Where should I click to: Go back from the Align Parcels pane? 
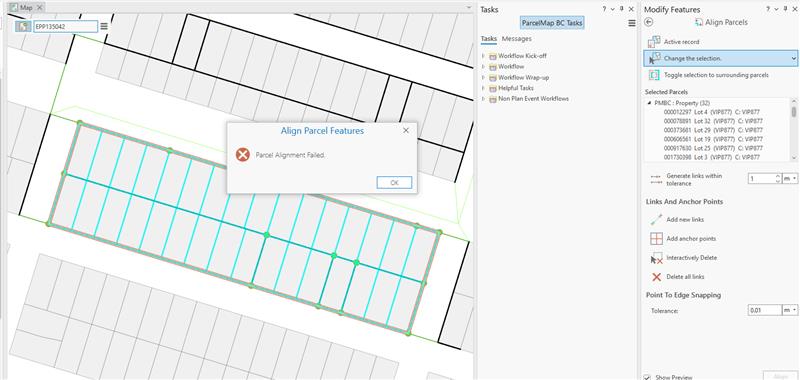[x=648, y=22]
